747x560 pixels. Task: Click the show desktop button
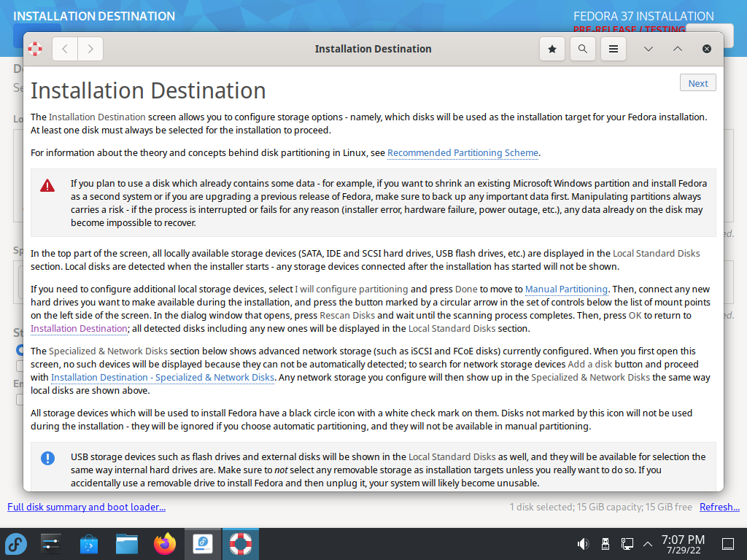pos(728,544)
